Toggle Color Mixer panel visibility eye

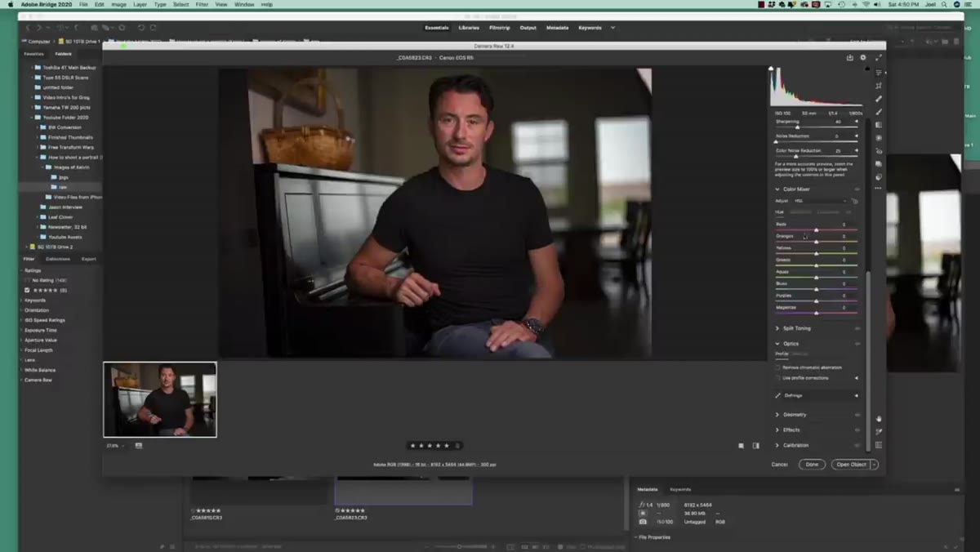pyautogui.click(x=857, y=189)
